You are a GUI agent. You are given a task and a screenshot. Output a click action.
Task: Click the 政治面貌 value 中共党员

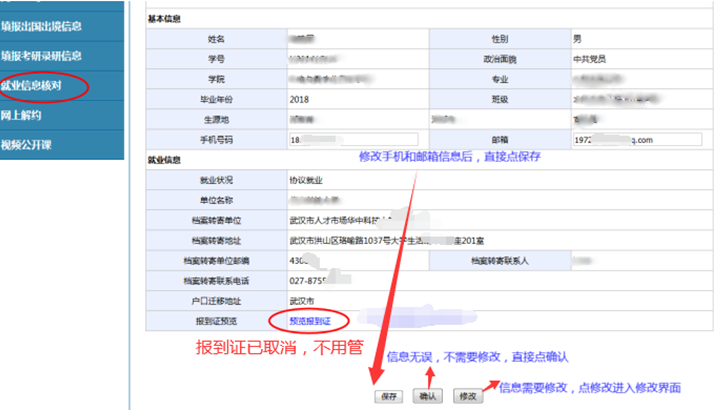coord(589,58)
